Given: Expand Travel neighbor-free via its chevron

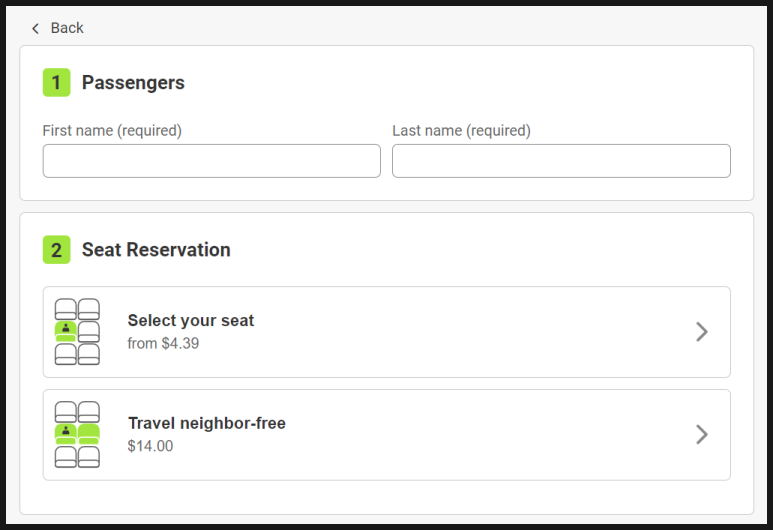Looking at the screenshot, I should tap(701, 435).
